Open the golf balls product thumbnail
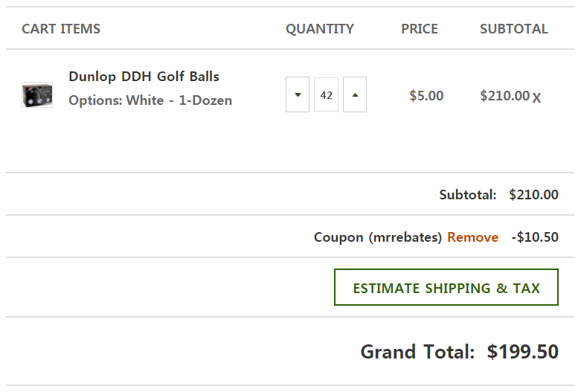 tap(37, 95)
